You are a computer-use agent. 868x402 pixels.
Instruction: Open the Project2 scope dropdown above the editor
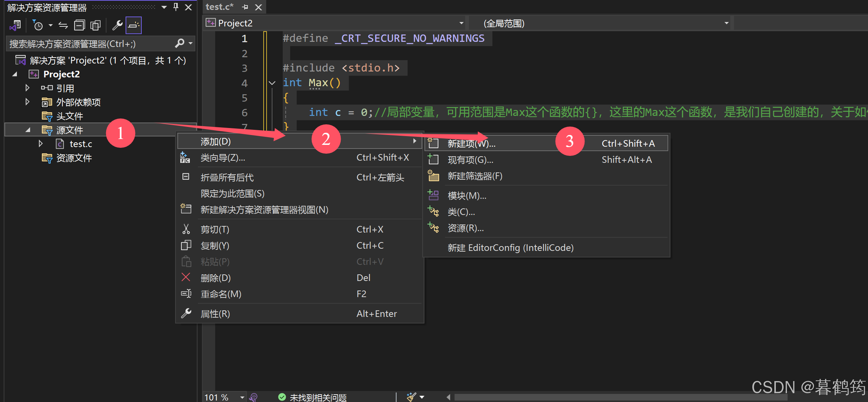pos(461,23)
